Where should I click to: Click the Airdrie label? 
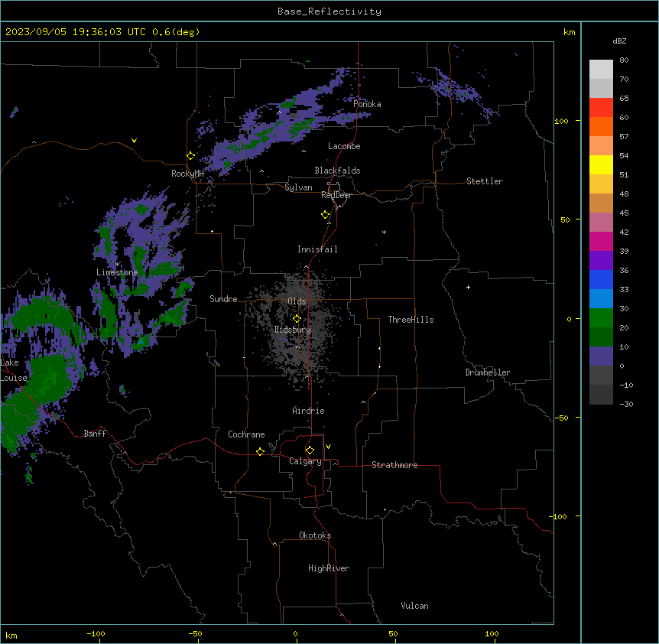[309, 411]
